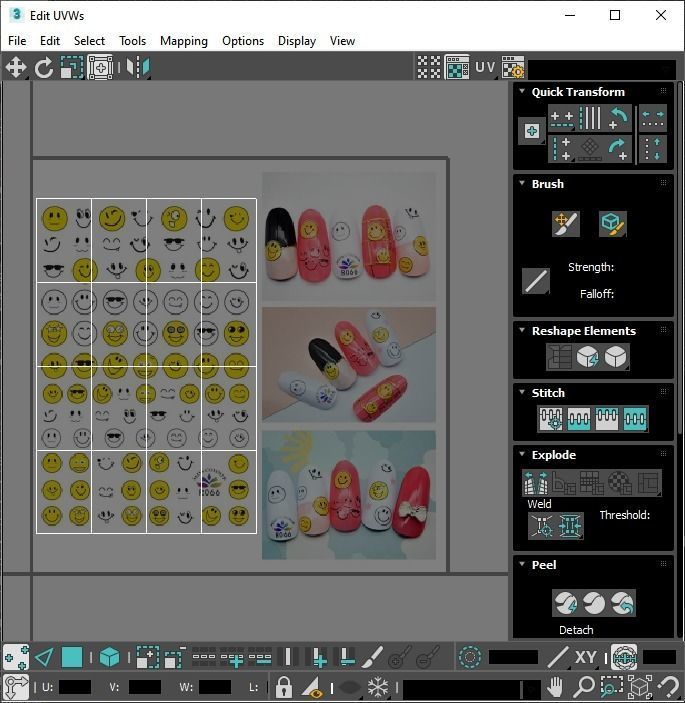Image resolution: width=685 pixels, height=703 pixels.
Task: Click Stitch to Source icon
Action: 607,418
